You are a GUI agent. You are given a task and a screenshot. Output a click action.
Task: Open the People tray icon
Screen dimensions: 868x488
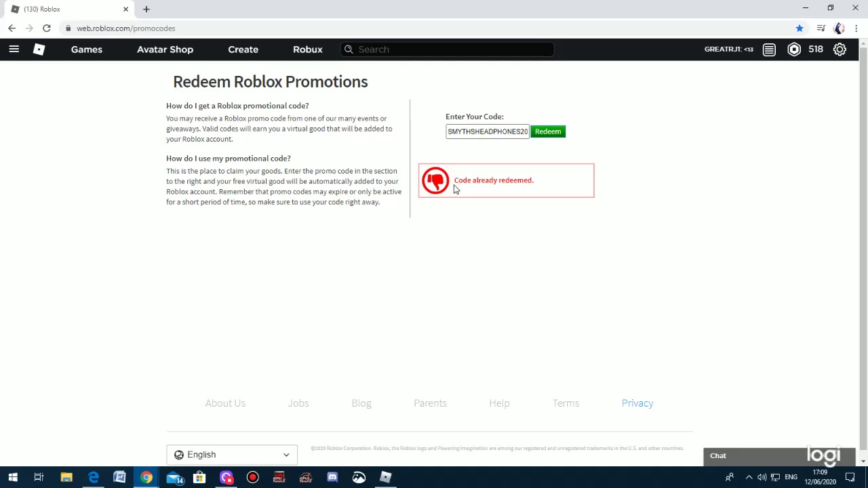[x=730, y=477]
